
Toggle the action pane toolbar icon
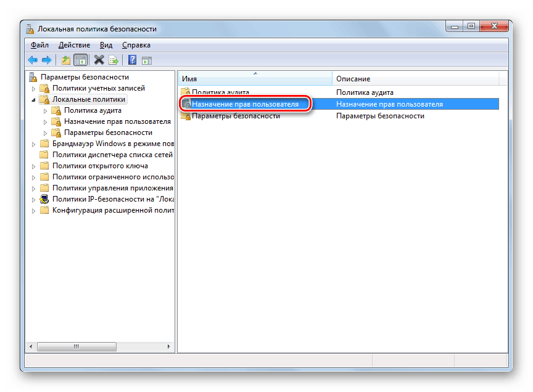(x=147, y=61)
